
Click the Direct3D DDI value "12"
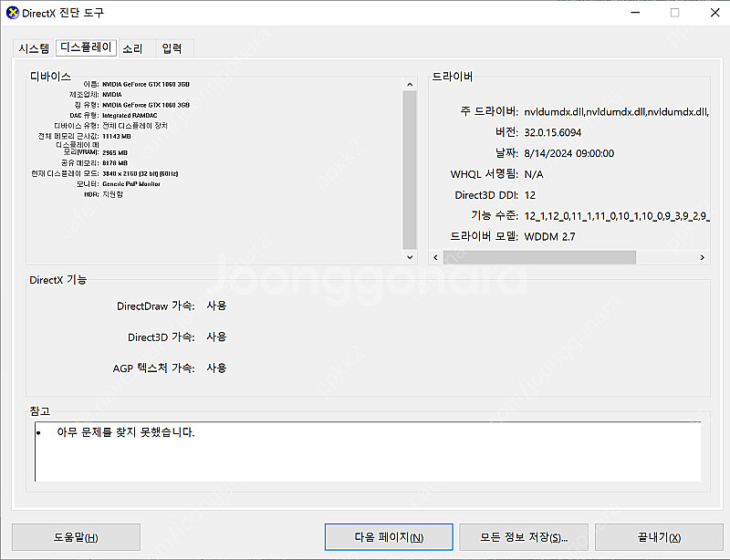(x=530, y=195)
